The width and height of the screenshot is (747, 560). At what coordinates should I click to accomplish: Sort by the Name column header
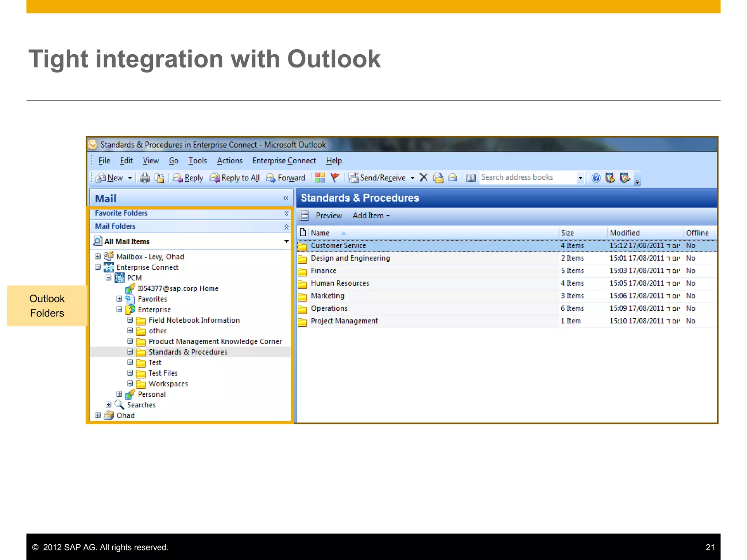pos(434,233)
